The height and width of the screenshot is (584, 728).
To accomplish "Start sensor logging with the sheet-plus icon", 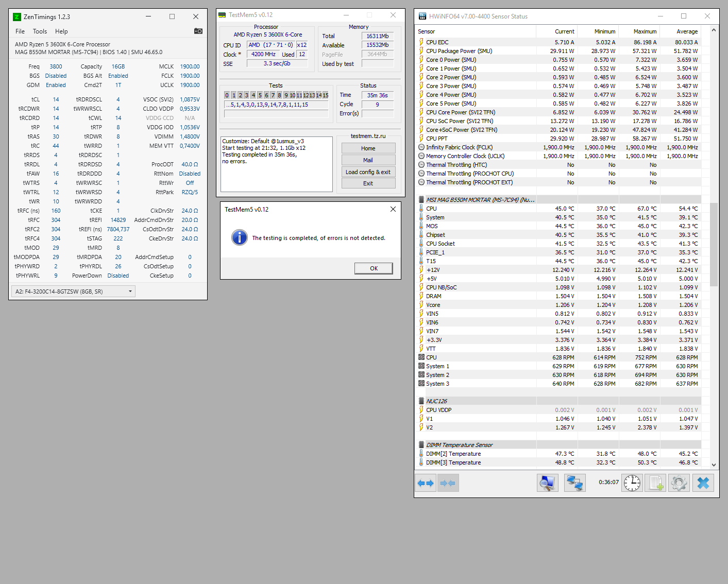I will (655, 483).
